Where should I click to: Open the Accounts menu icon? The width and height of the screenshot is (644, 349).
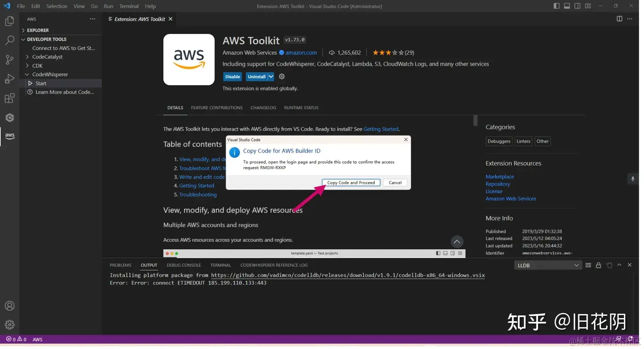tap(9, 306)
